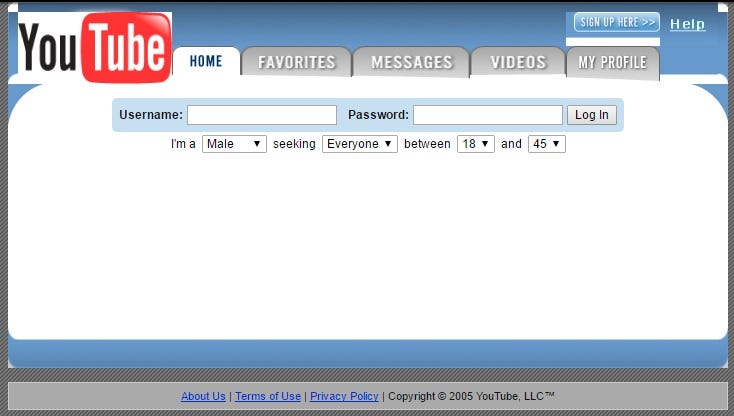Focus the Password input field
734x416 pixels.
(x=488, y=115)
